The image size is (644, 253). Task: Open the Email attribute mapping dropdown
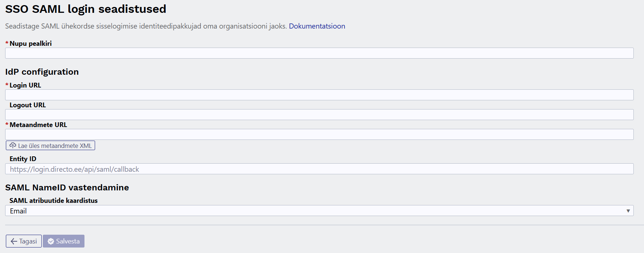319,211
